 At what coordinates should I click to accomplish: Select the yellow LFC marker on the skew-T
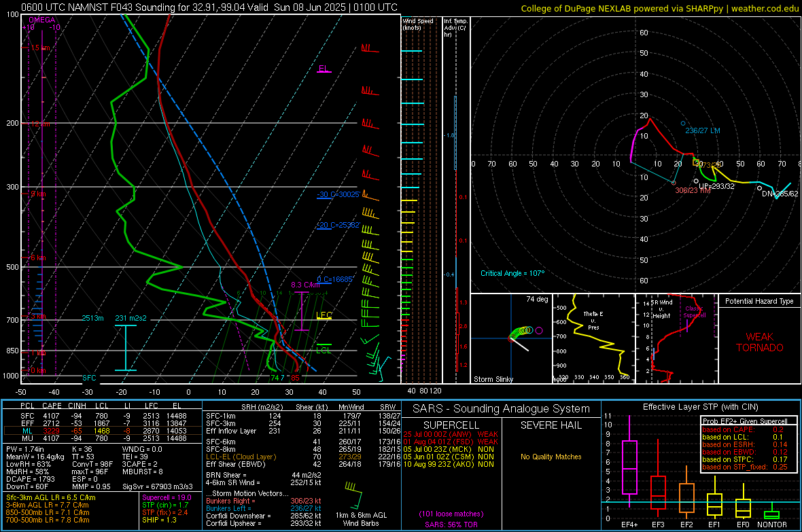tap(324, 315)
